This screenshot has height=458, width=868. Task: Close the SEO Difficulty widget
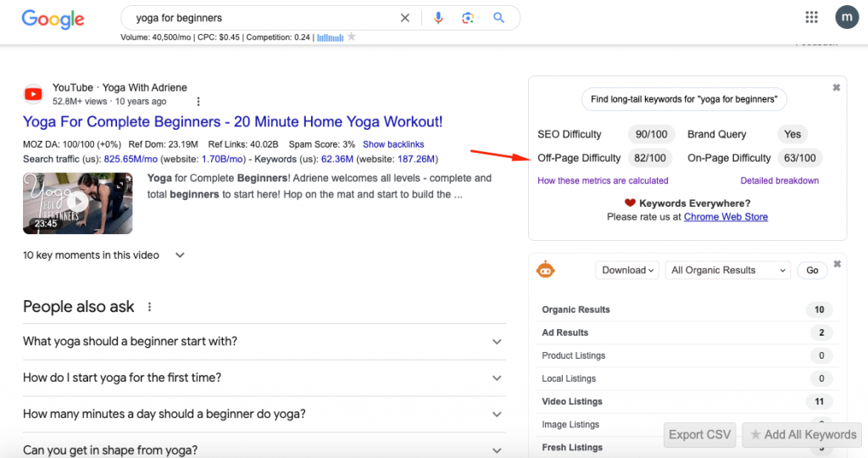pos(837,87)
